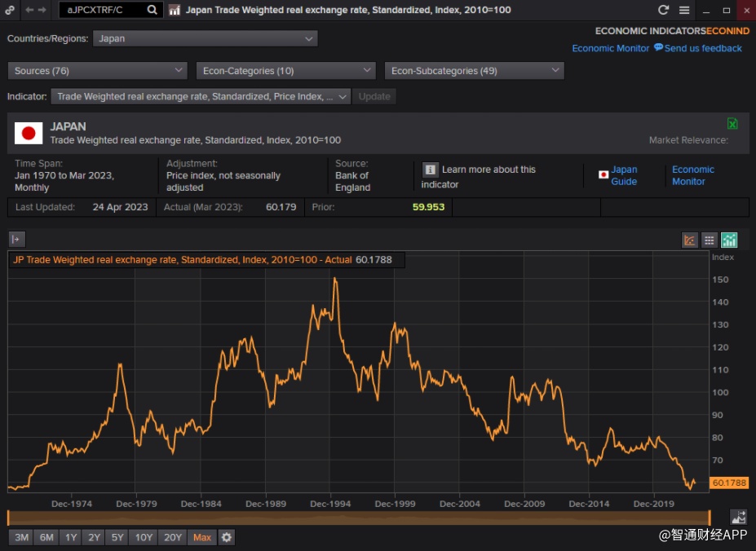
Task: Click the Send us feedback link
Action: (702, 48)
